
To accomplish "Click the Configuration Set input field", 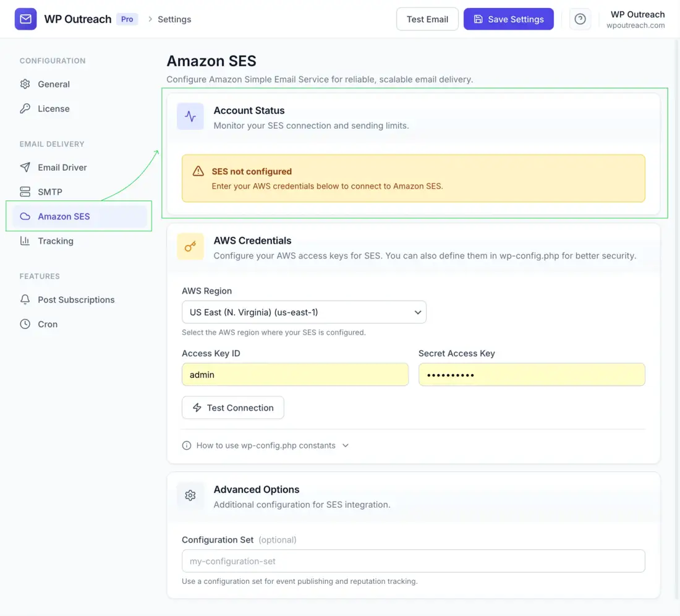I will pos(413,561).
